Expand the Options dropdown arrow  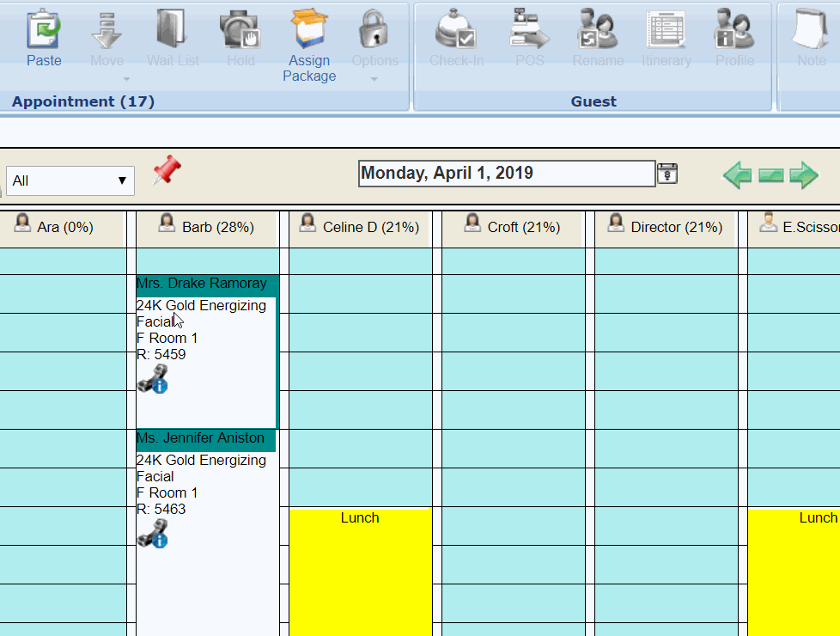point(374,79)
